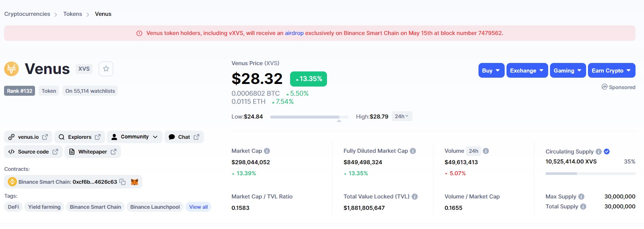The height and width of the screenshot is (229, 644).
Task: Open Max Supply info icon
Action: coord(581,197)
